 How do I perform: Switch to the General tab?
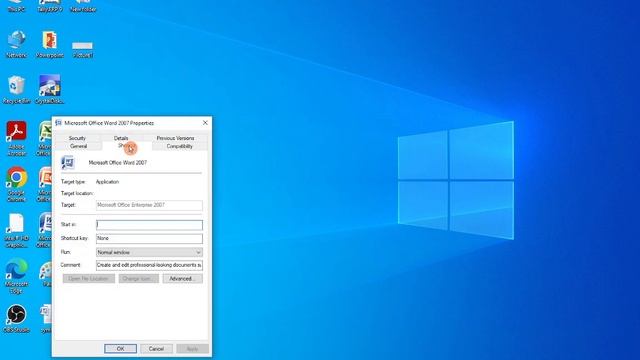pos(78,146)
